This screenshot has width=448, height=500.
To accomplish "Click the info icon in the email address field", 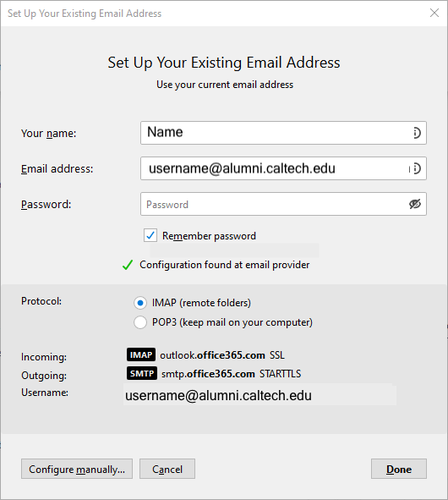I will pos(416,168).
